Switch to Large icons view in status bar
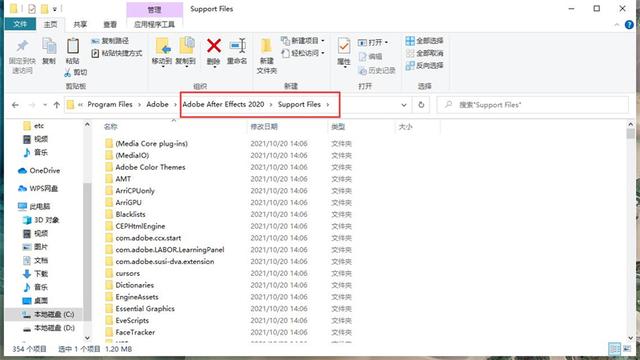This screenshot has width=640, height=360. pos(626,349)
